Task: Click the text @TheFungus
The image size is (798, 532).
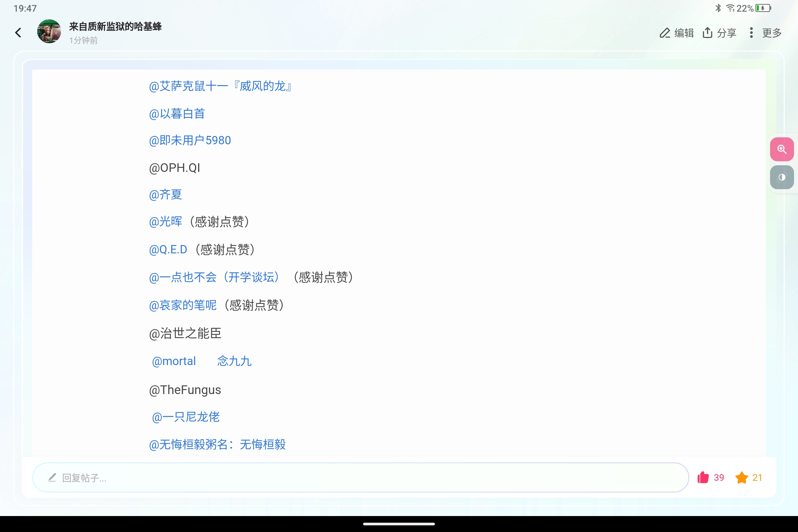Action: (x=185, y=390)
